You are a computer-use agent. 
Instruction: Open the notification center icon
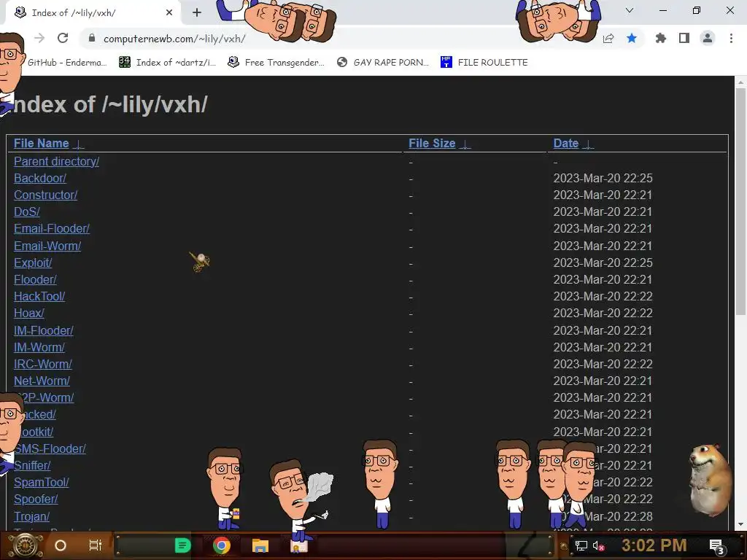[x=716, y=545]
